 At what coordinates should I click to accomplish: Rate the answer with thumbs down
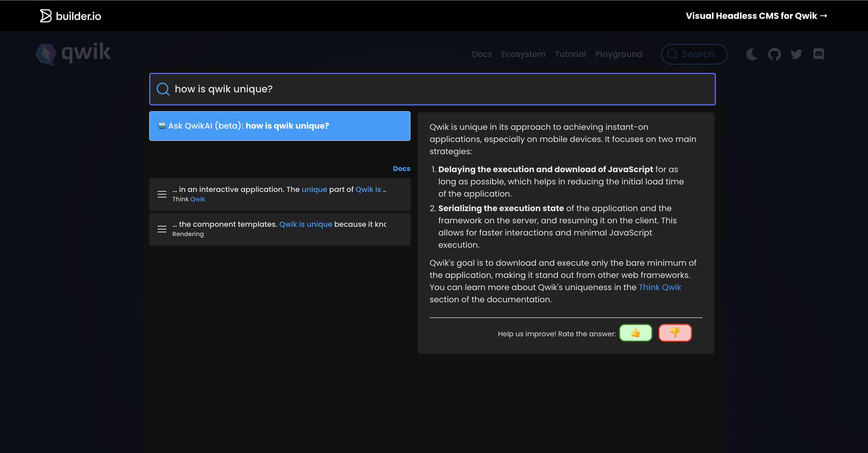tap(675, 333)
